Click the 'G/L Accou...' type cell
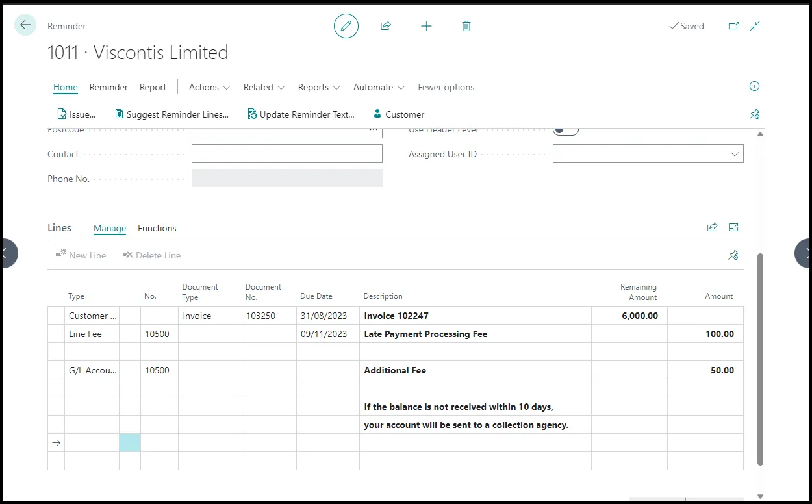The height and width of the screenshot is (504, 812). pos(92,370)
